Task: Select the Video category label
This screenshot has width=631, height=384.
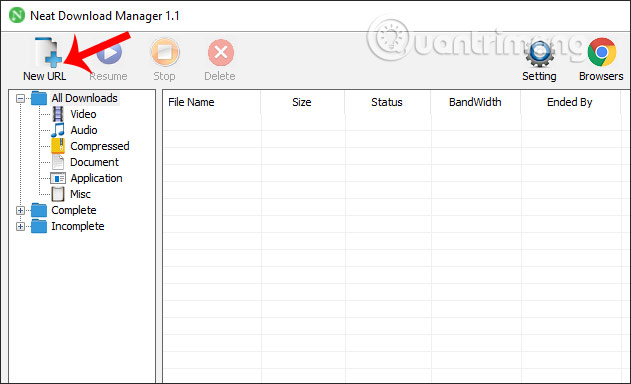Action: [83, 114]
